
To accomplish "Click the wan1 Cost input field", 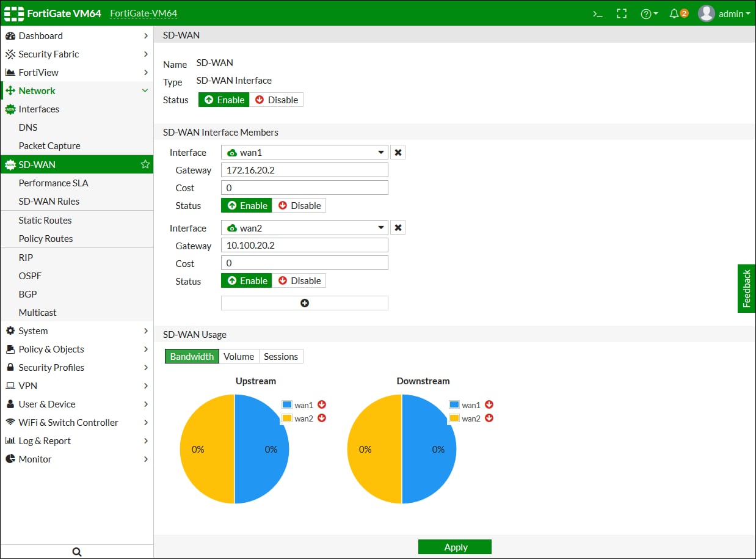I will click(305, 188).
